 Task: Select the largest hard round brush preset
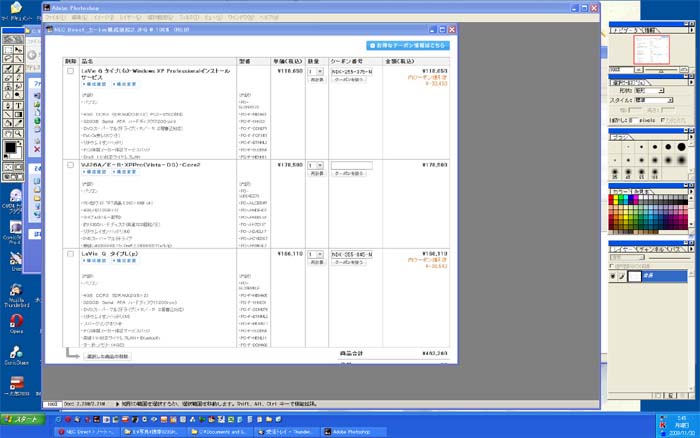point(681,146)
